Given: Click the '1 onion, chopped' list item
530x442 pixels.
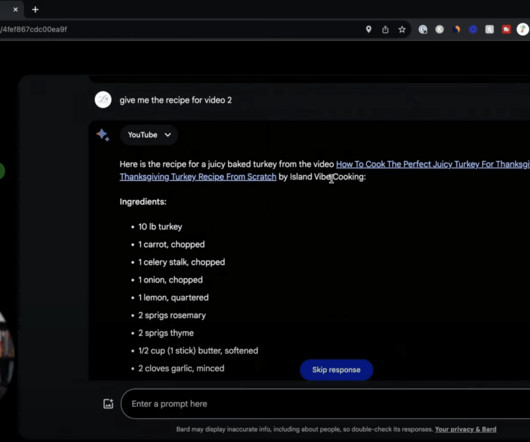Looking at the screenshot, I should (x=170, y=280).
